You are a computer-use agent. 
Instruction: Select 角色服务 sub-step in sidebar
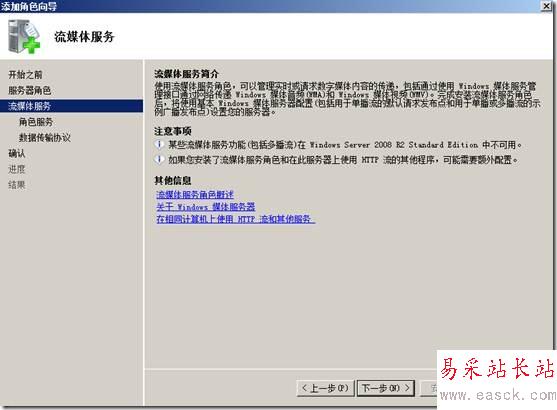click(x=36, y=122)
